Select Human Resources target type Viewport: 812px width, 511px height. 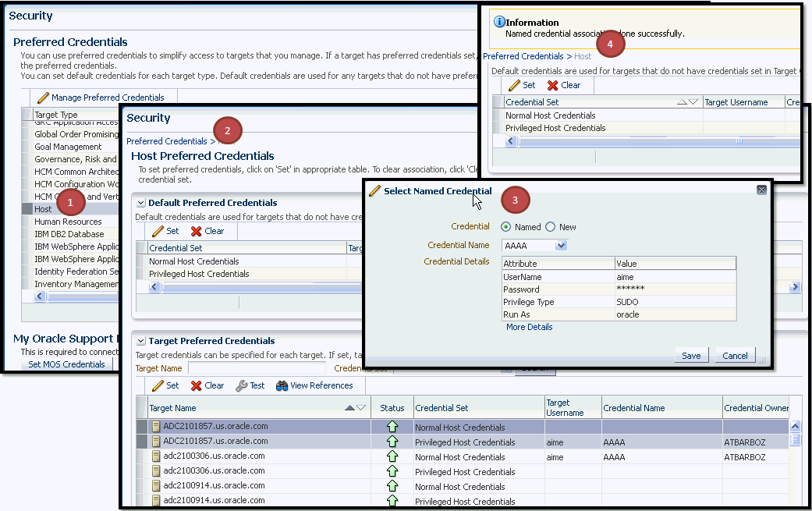(68, 222)
